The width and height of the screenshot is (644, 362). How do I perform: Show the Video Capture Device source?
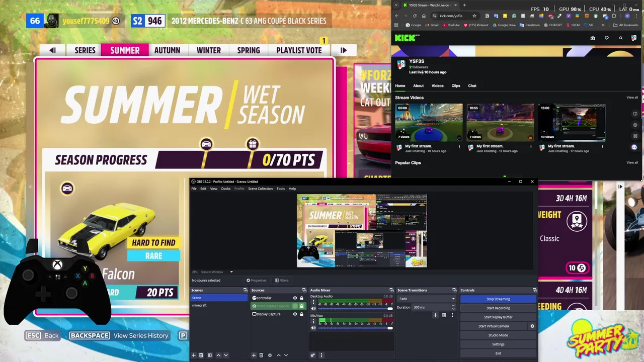(x=295, y=306)
